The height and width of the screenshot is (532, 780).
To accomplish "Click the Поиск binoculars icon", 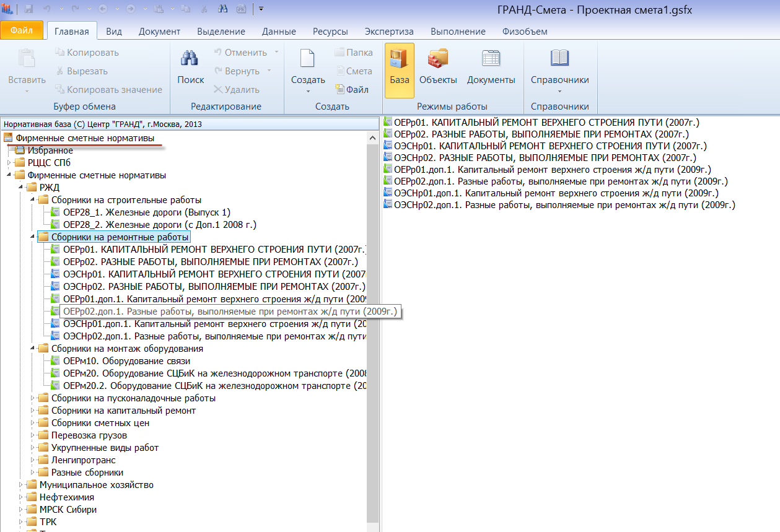I will pos(190,59).
